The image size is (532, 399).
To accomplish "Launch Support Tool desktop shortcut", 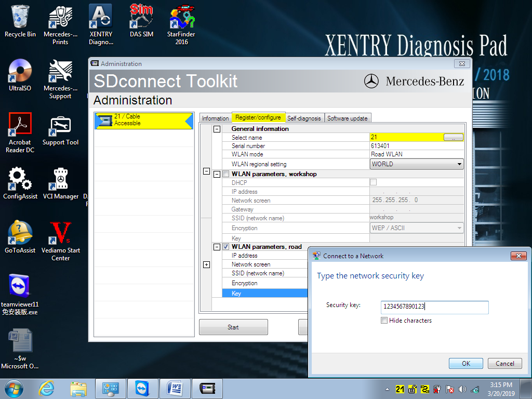I will point(60,130).
